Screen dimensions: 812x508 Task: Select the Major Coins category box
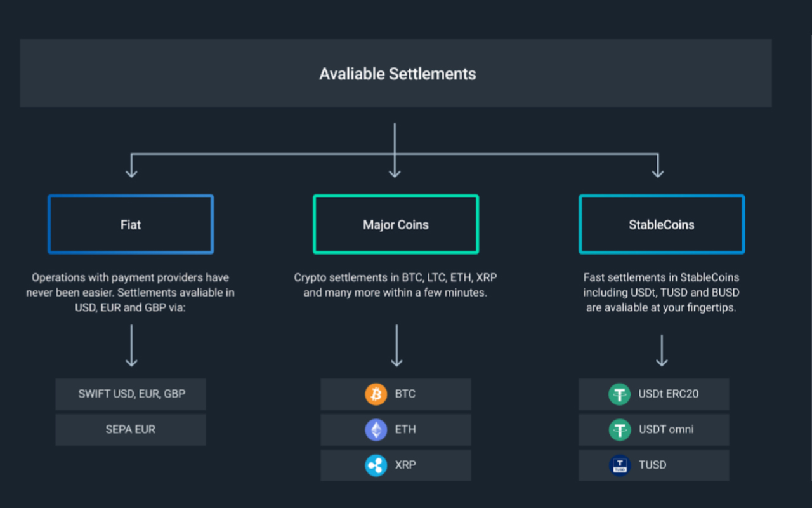pos(396,225)
